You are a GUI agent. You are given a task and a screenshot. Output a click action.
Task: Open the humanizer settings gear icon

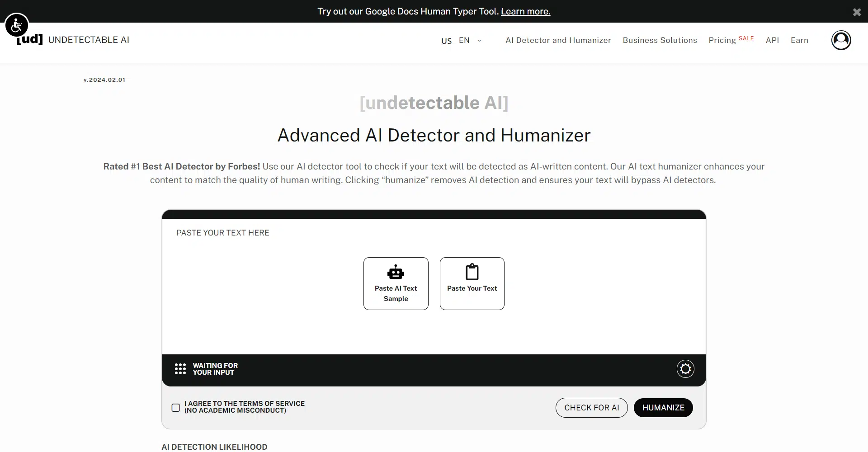click(685, 369)
